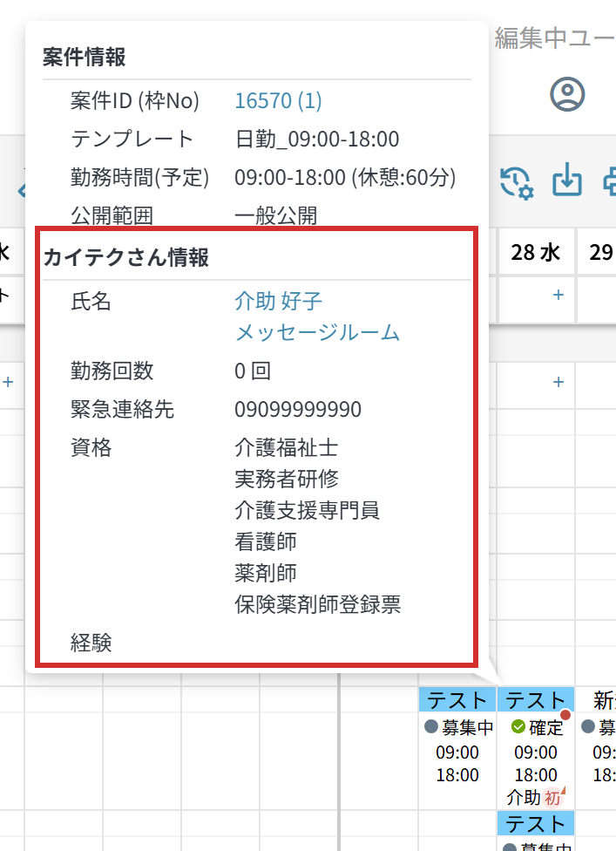Open the history settings clock-gear icon

(516, 183)
